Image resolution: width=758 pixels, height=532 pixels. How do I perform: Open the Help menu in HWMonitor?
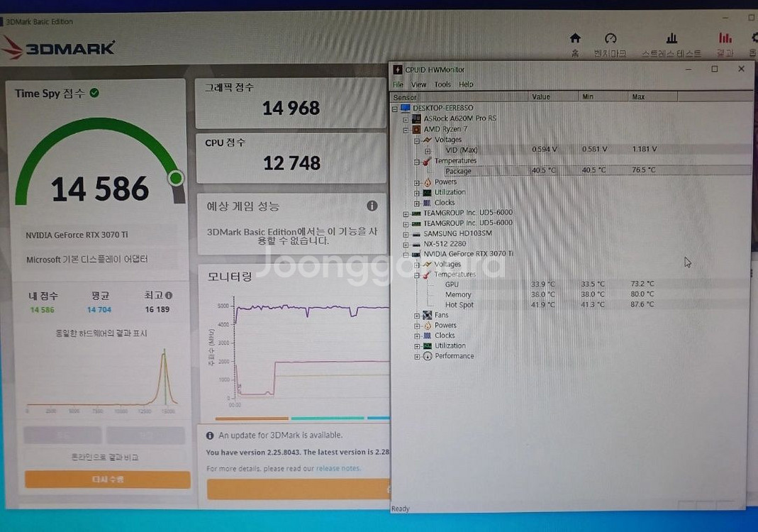[x=466, y=84]
